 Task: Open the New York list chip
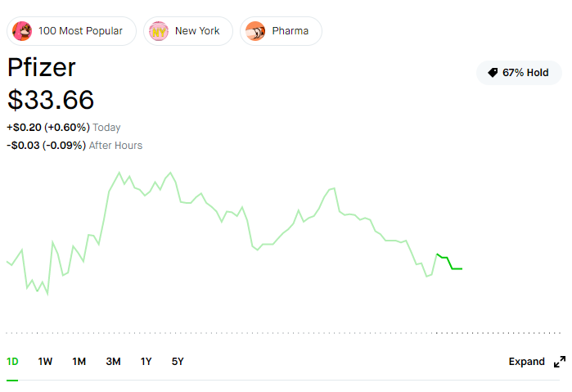point(188,31)
